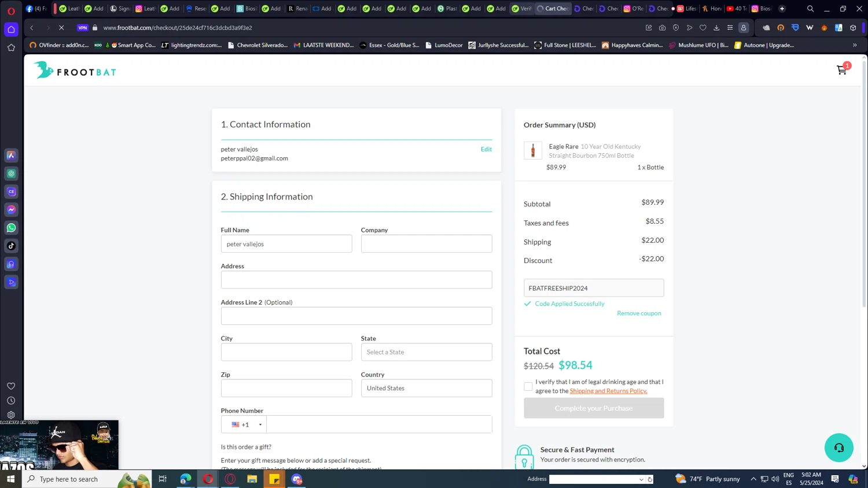Open the shopping cart icon
Viewport: 868px width, 488px height.
pyautogui.click(x=842, y=70)
